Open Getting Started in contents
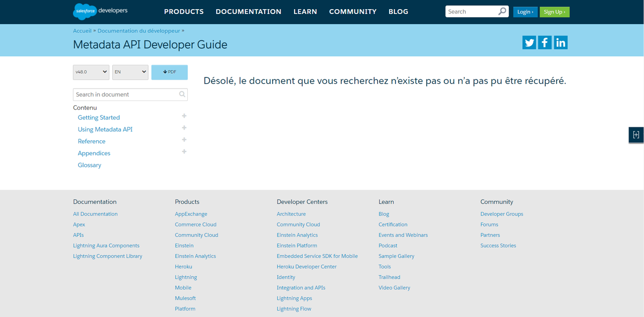 (99, 118)
